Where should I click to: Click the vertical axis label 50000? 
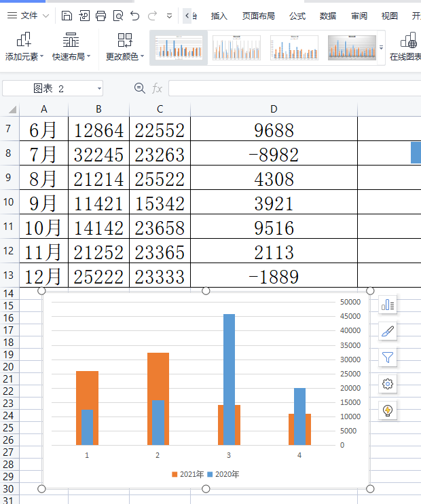pyautogui.click(x=350, y=302)
